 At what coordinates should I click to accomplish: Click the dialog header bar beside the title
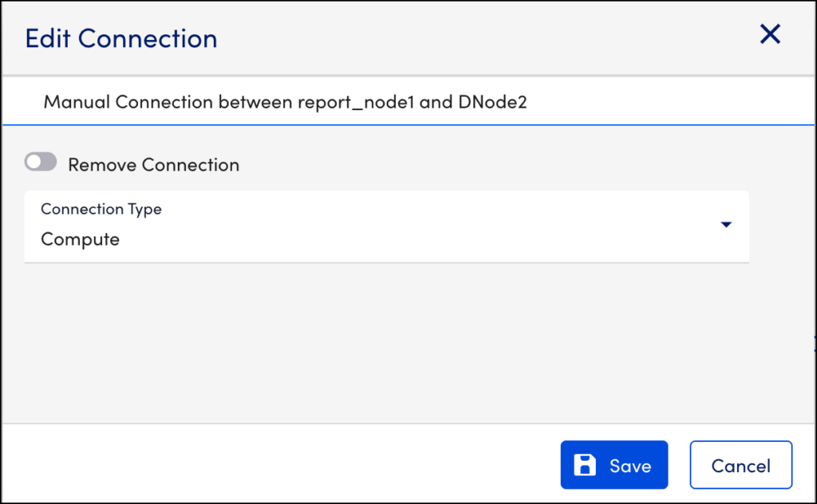(479, 38)
